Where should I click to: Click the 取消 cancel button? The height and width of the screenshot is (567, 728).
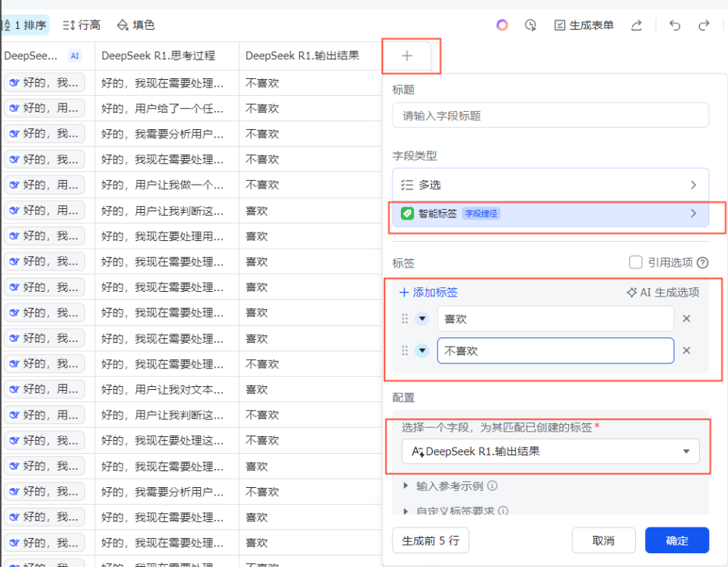[603, 540]
